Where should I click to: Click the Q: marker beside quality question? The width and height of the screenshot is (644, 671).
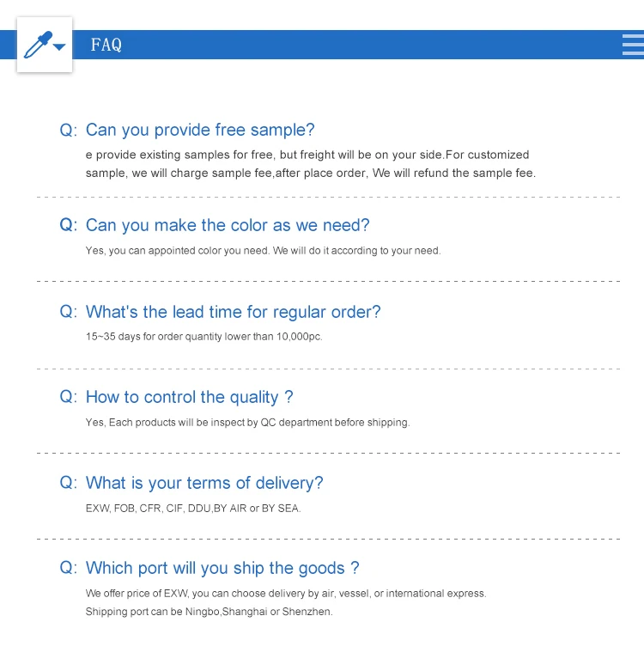pos(69,397)
